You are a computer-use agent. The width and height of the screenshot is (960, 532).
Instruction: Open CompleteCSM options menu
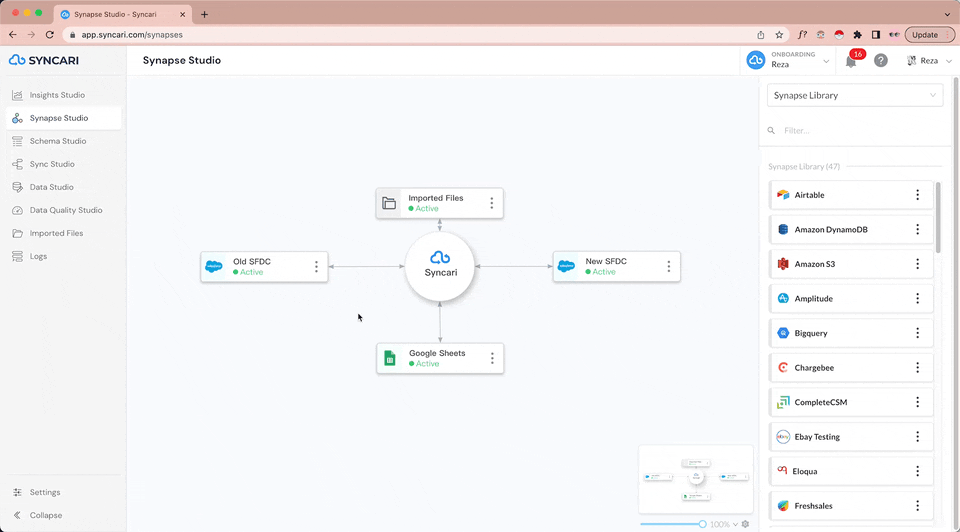pyautogui.click(x=917, y=402)
